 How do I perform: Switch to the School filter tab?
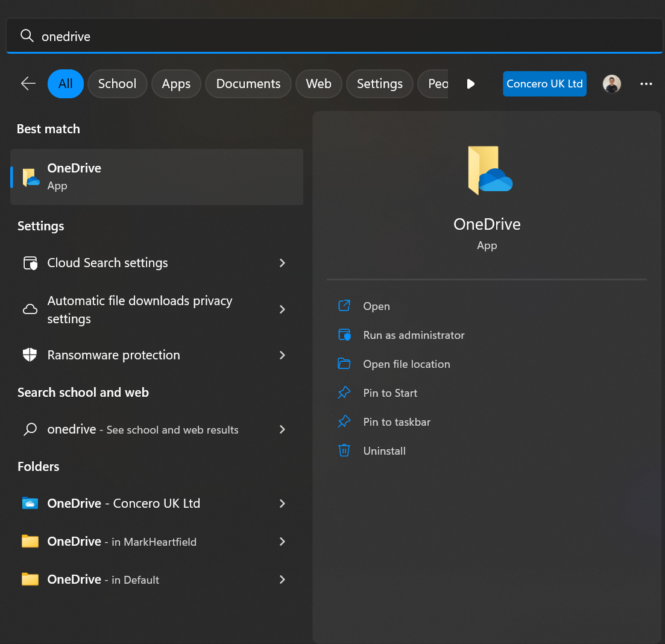(x=117, y=84)
